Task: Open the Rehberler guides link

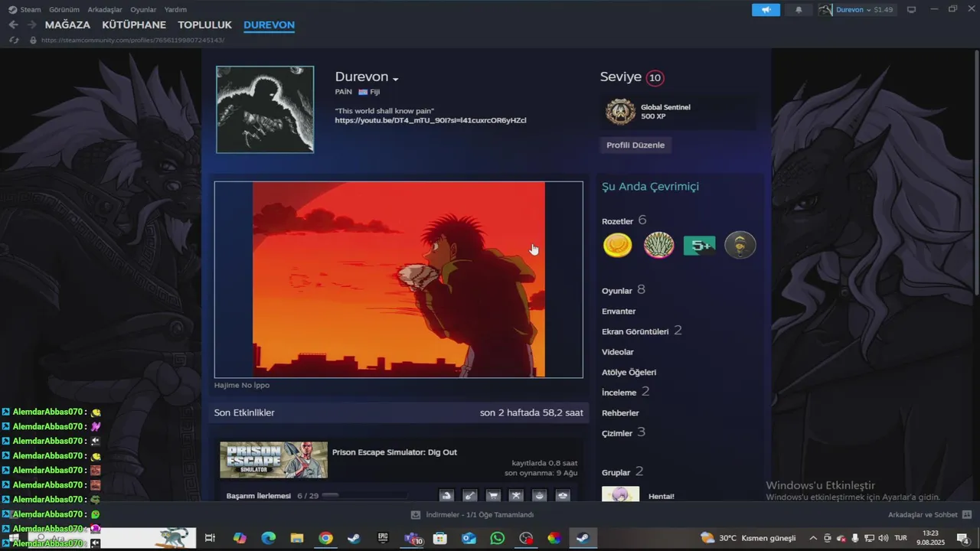Action: 620,413
